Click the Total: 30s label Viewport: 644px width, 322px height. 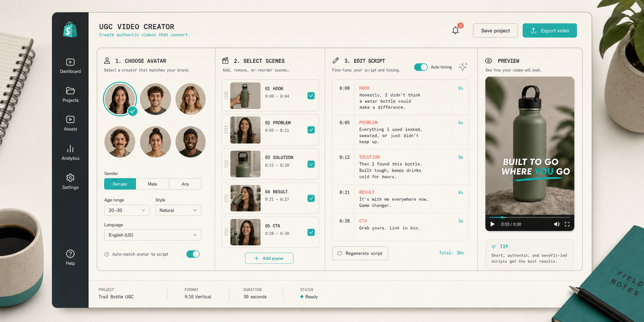[451, 253]
